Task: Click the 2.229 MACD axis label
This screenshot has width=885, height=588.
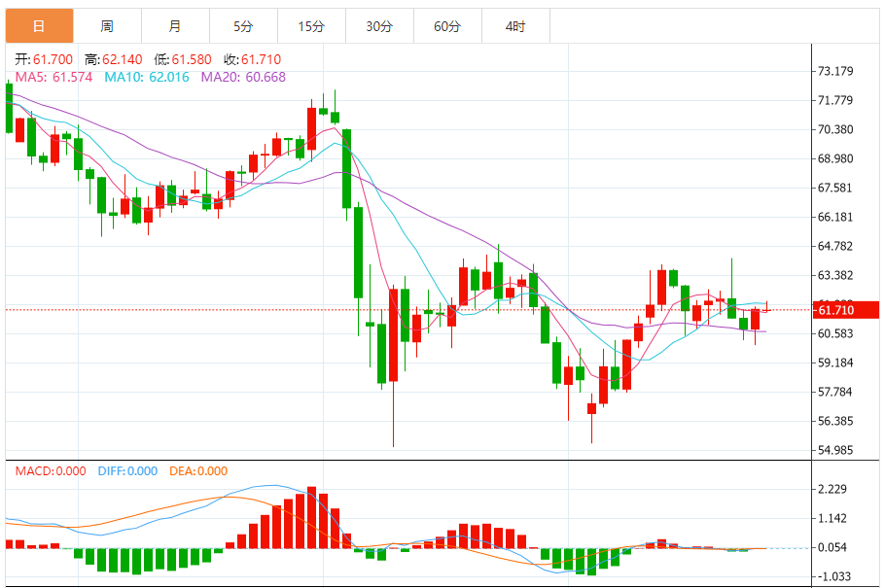Action: pos(832,489)
